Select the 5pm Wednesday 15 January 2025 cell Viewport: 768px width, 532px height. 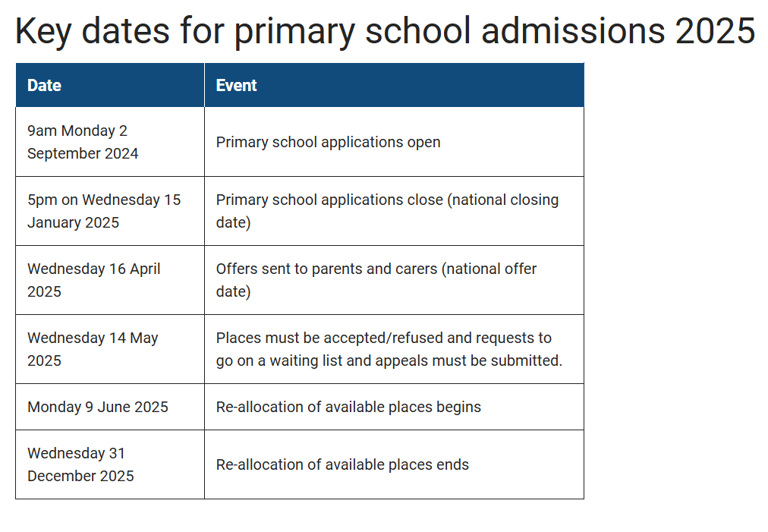click(x=104, y=211)
